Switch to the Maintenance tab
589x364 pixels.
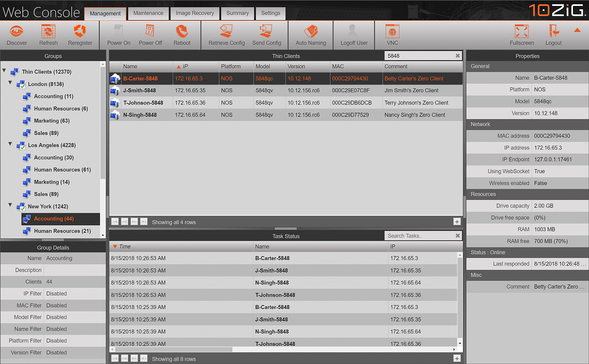(x=148, y=13)
